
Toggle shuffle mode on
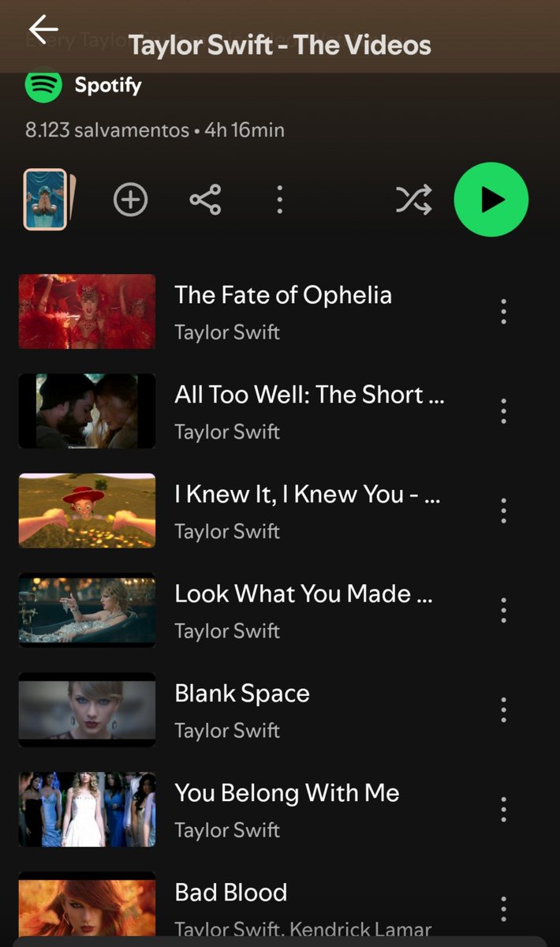(414, 200)
